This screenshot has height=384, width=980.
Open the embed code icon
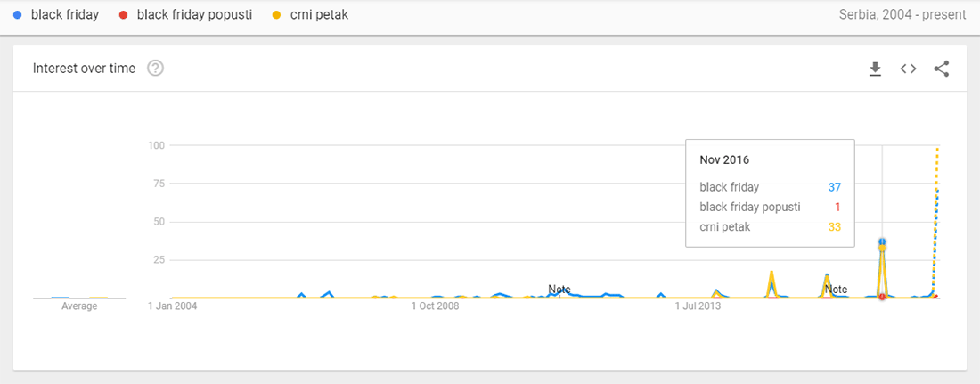[x=908, y=69]
